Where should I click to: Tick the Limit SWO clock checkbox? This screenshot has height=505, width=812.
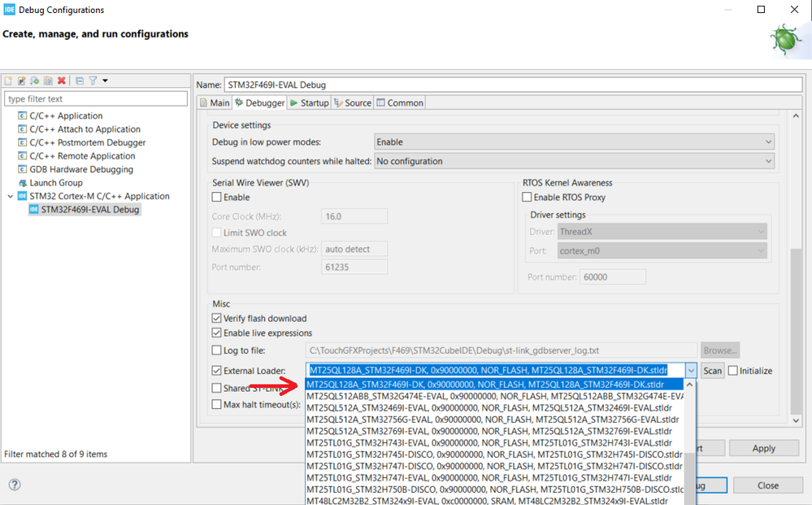216,233
